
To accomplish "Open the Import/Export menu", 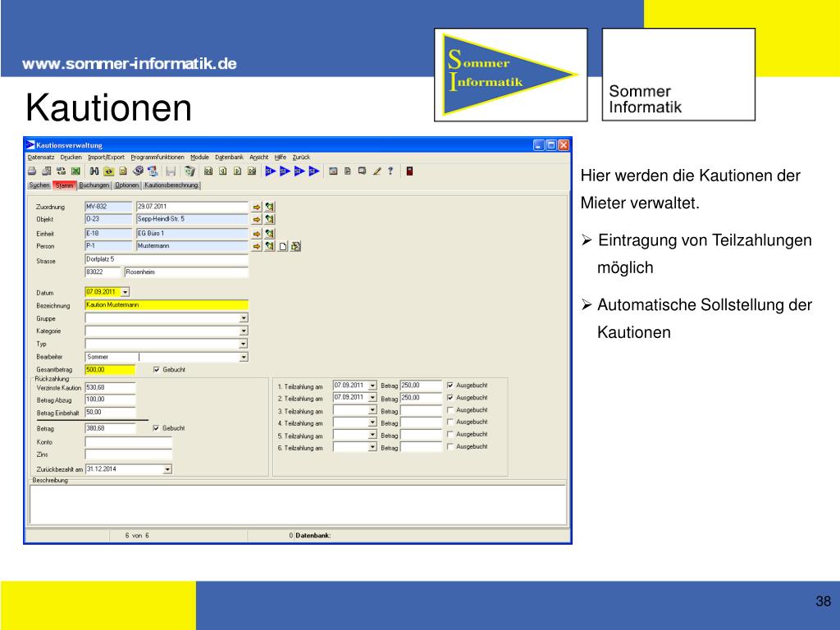I will tap(106, 157).
